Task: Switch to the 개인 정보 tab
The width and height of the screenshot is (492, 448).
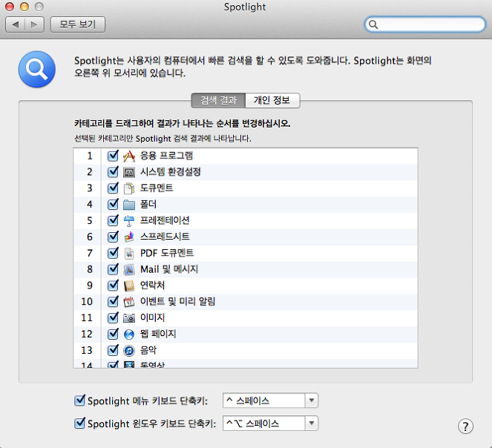Action: 272,100
